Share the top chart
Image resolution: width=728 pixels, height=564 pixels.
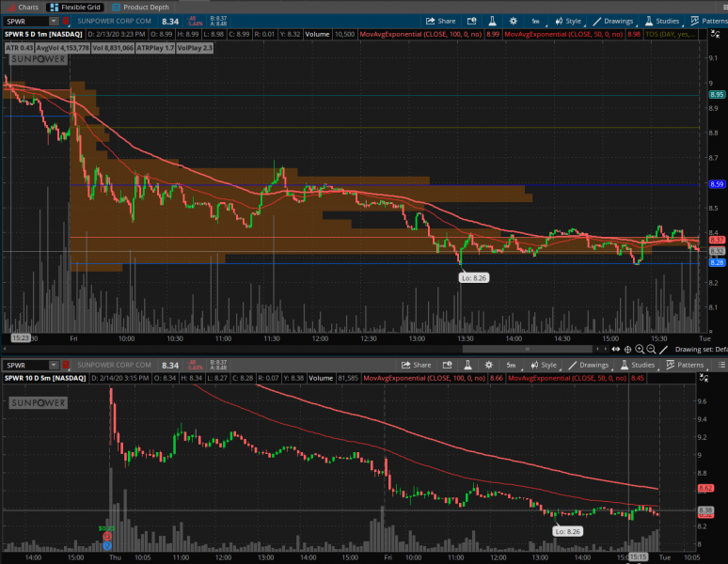[440, 21]
